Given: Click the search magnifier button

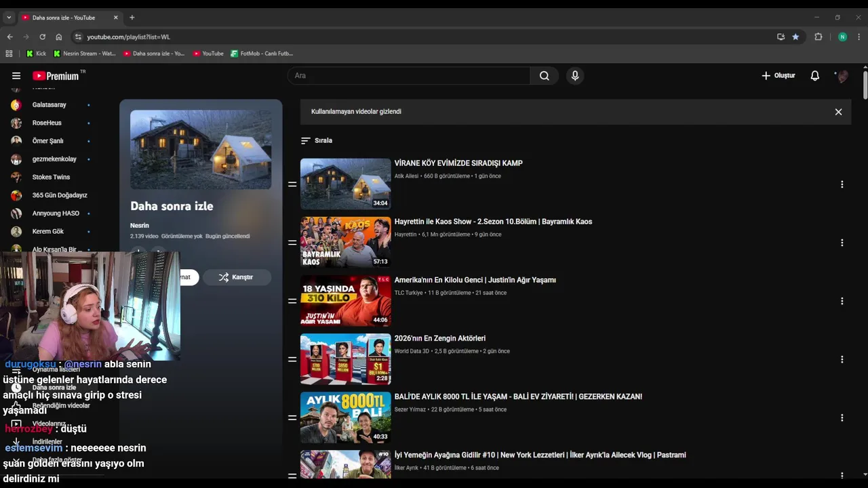Looking at the screenshot, I should coord(545,76).
